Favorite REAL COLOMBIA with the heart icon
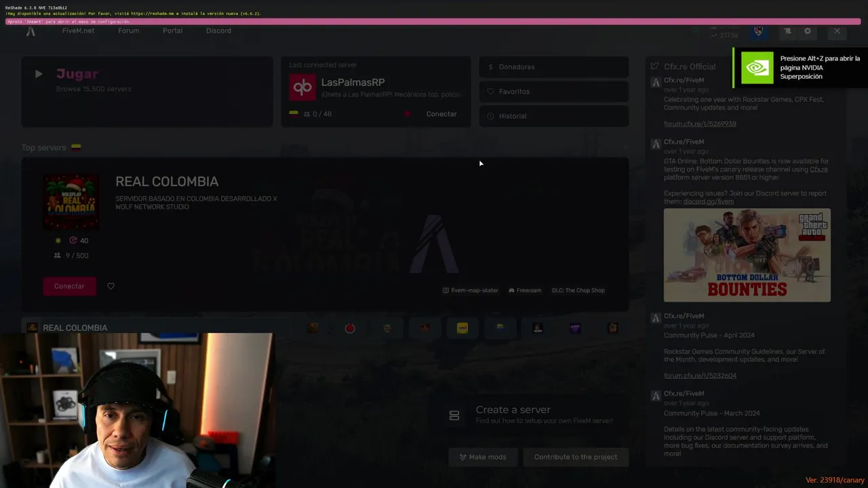Image resolution: width=868 pixels, height=488 pixels. (x=111, y=286)
